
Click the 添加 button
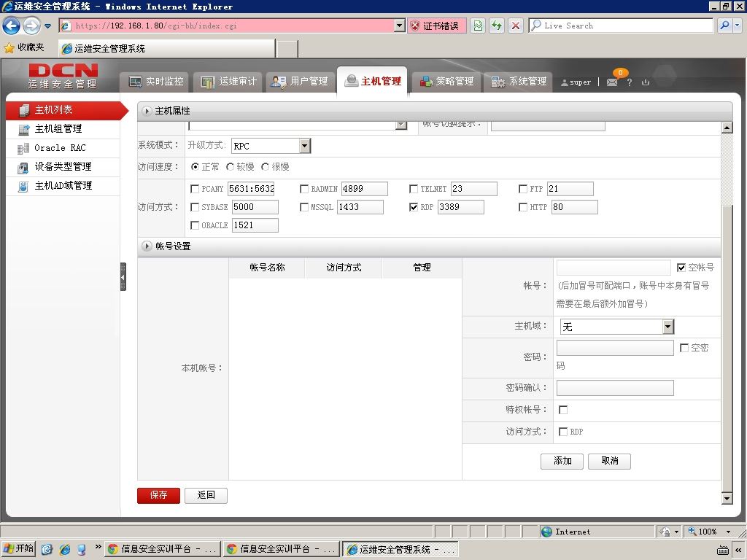[x=562, y=461]
